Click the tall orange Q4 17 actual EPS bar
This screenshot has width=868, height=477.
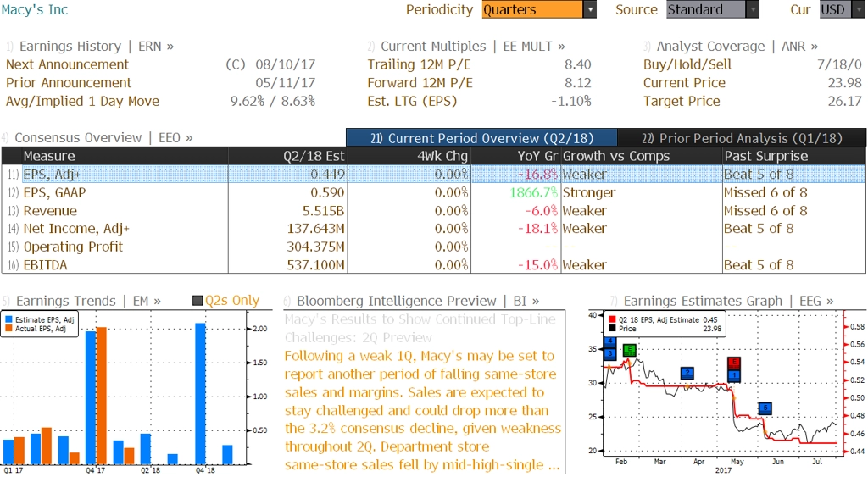click(102, 396)
